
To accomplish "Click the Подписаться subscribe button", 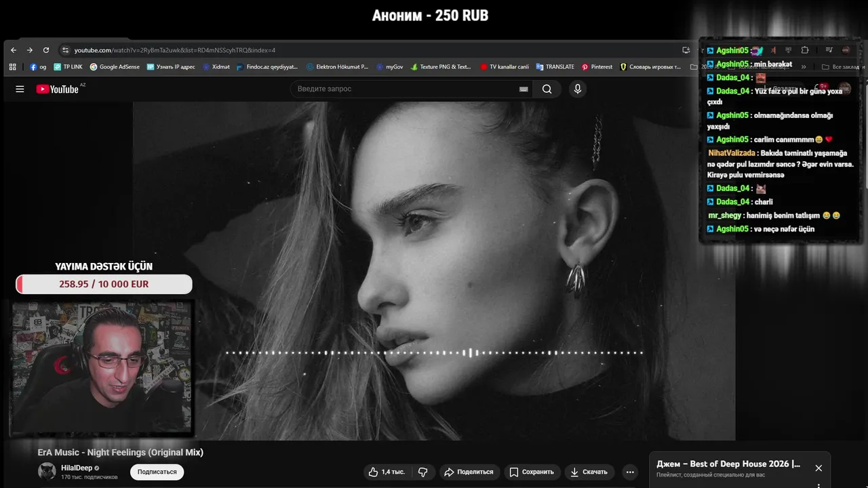I will tap(157, 472).
